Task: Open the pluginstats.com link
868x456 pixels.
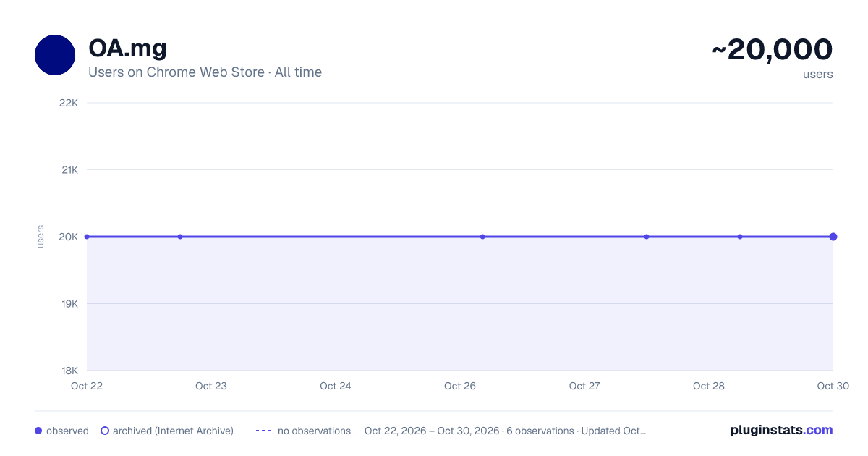Action: point(781,430)
